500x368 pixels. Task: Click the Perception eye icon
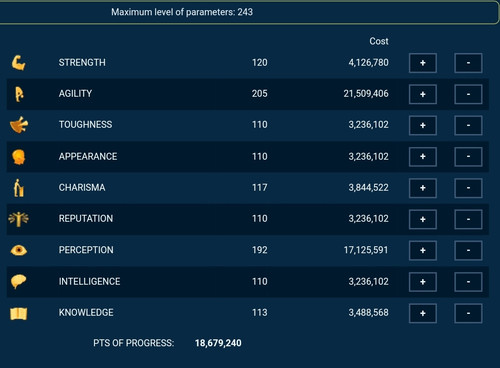(x=19, y=250)
